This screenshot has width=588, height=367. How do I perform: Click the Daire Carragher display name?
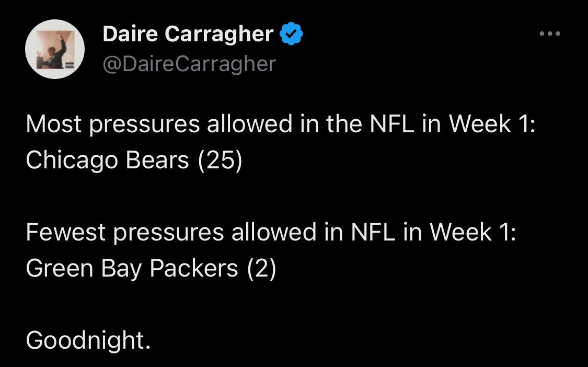(x=188, y=35)
